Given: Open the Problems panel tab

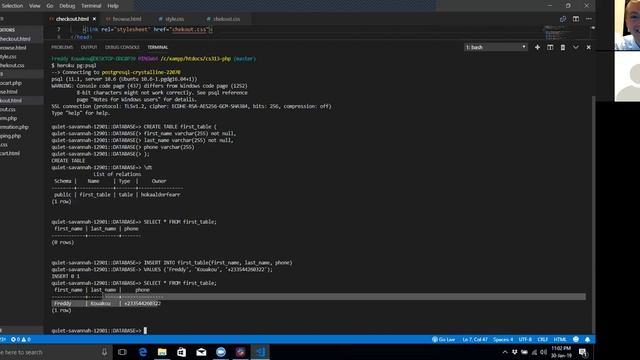Looking at the screenshot, I should pos(62,47).
